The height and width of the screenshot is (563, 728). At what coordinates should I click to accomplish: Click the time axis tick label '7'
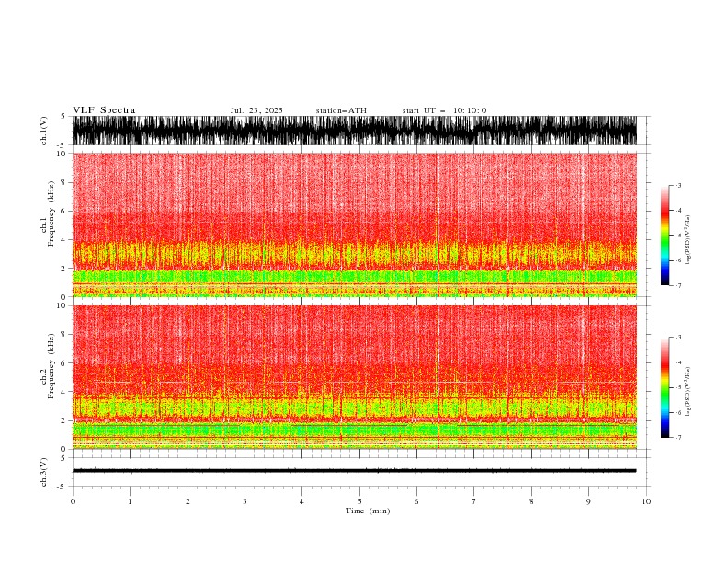point(474,501)
